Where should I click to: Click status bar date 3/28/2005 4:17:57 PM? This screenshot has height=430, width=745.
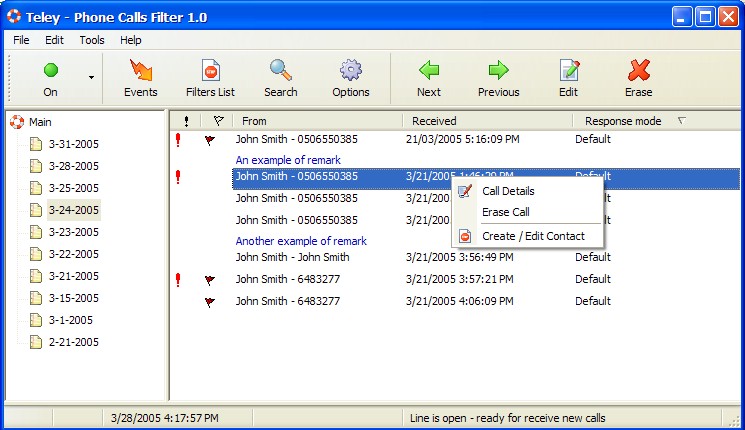point(164,418)
